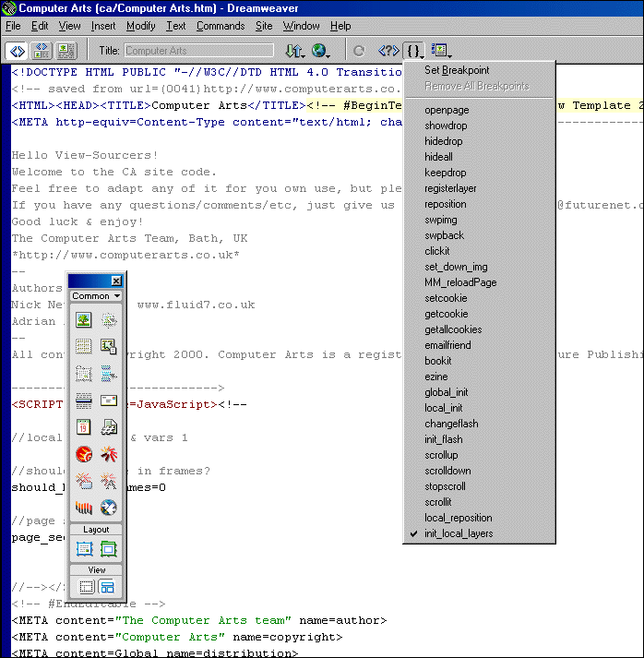Open the File menu

(x=13, y=26)
